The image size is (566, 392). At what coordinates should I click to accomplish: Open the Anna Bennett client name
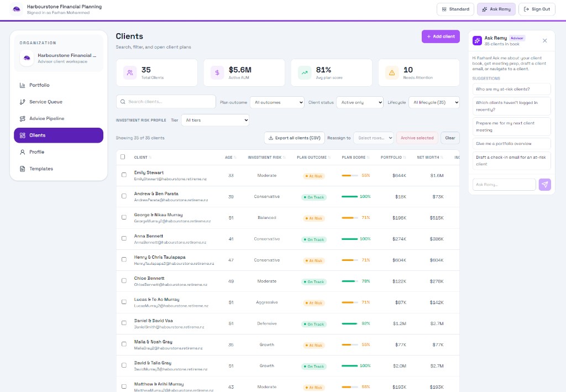149,236
